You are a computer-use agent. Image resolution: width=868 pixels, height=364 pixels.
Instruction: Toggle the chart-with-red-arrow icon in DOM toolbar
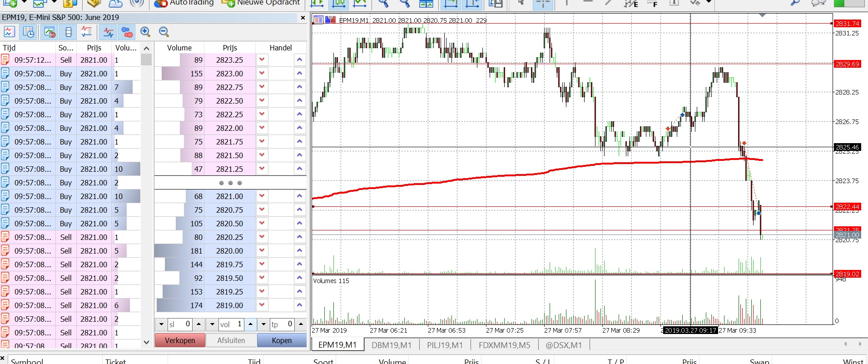(x=50, y=32)
